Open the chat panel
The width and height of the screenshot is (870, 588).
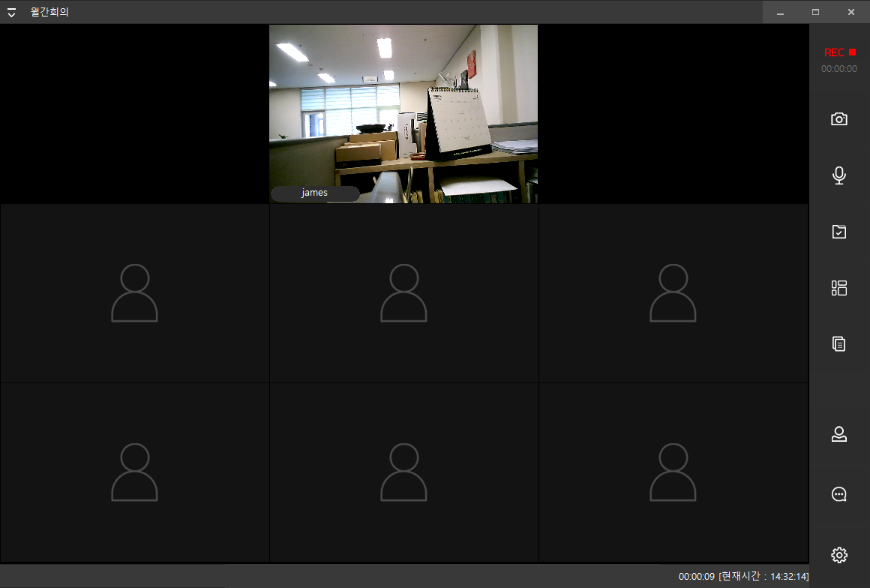point(839,494)
